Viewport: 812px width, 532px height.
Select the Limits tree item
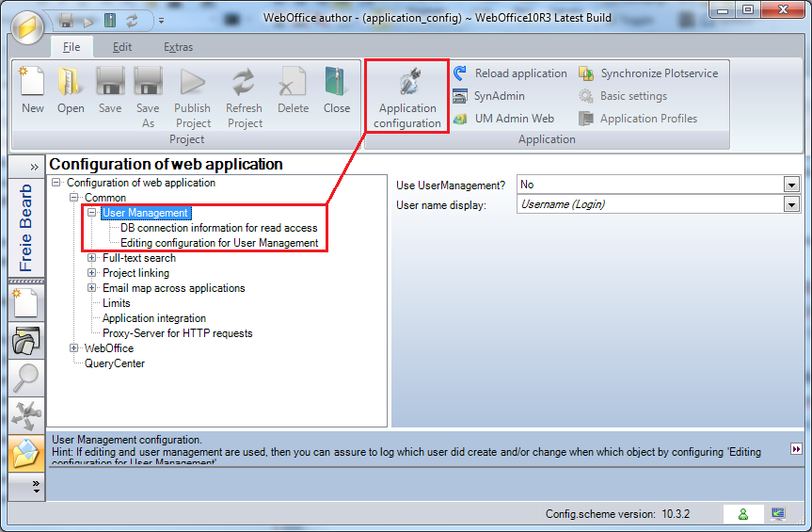pyautogui.click(x=117, y=303)
